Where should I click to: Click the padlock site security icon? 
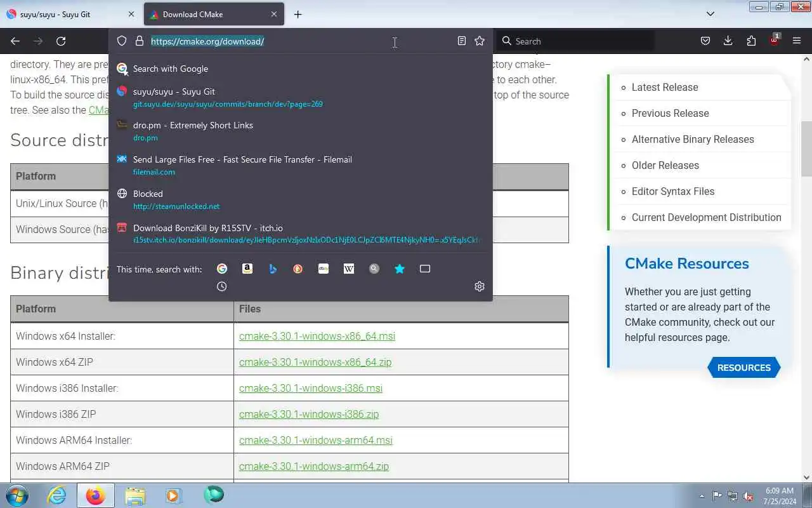[140, 41]
